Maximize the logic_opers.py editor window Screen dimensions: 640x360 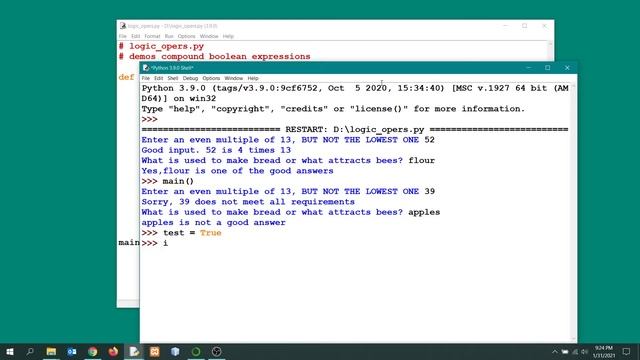pos(524,26)
